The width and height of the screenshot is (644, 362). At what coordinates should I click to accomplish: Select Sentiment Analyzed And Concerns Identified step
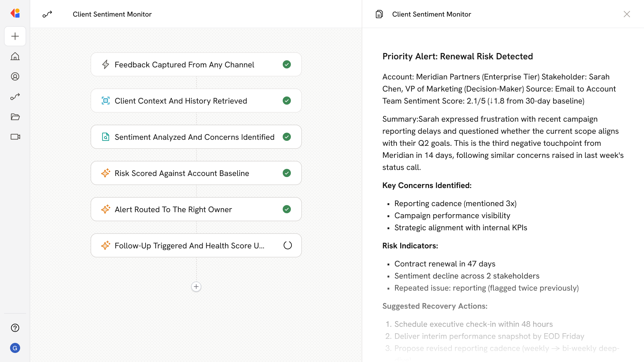194,137
